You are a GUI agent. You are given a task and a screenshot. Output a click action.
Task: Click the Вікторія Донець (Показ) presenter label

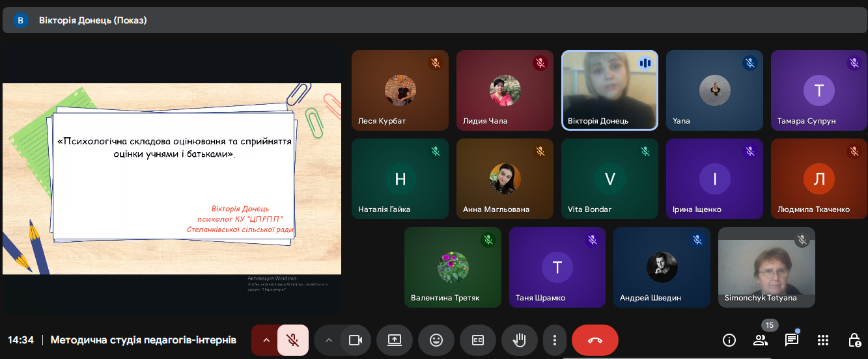click(92, 20)
